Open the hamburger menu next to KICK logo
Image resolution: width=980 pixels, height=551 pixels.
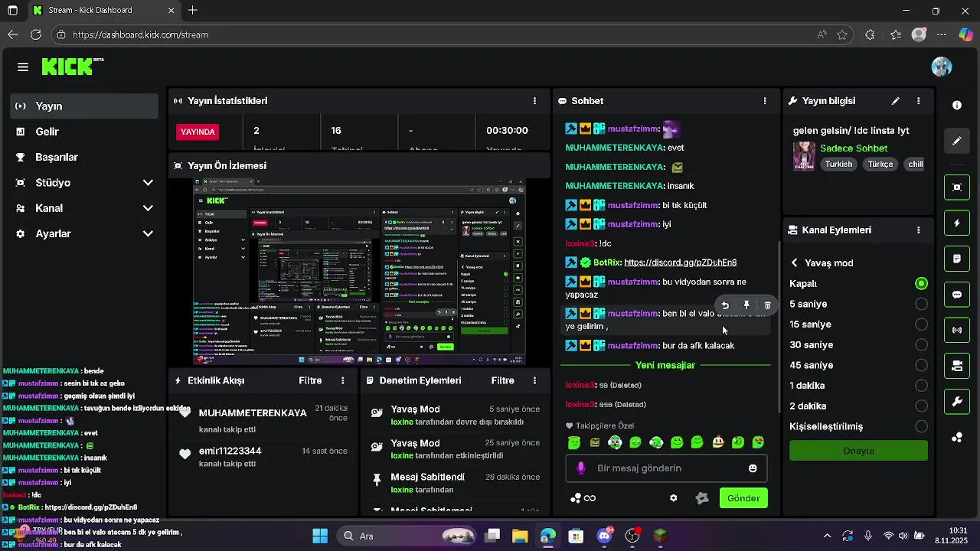[23, 67]
